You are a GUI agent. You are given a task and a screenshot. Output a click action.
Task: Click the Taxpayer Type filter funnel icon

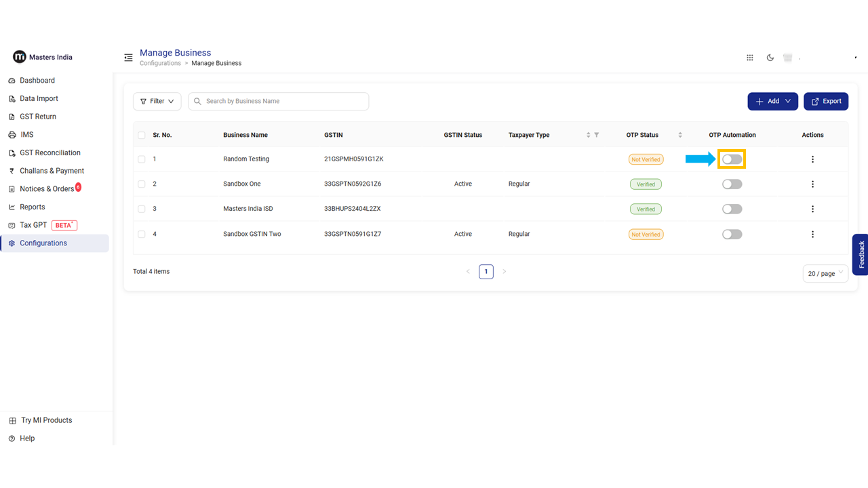point(597,135)
